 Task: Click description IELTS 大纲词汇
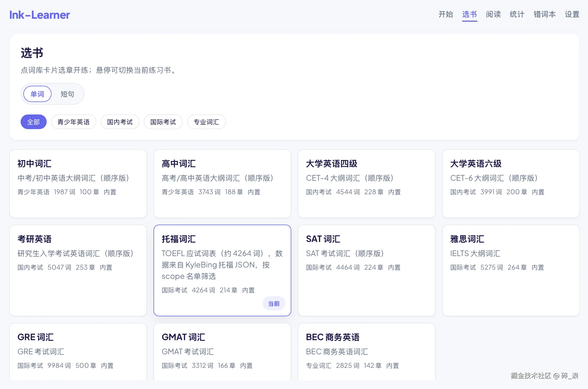tap(475, 253)
